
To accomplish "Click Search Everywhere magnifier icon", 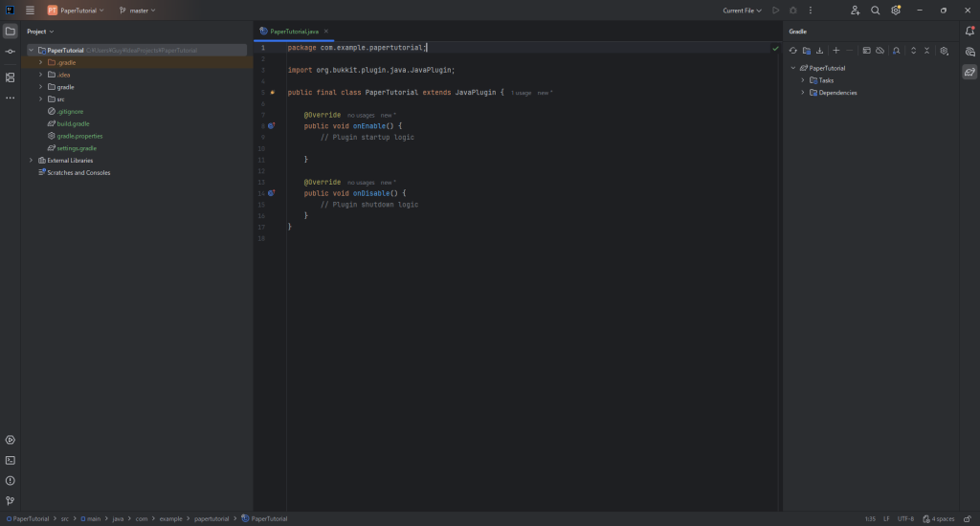I will tap(875, 11).
